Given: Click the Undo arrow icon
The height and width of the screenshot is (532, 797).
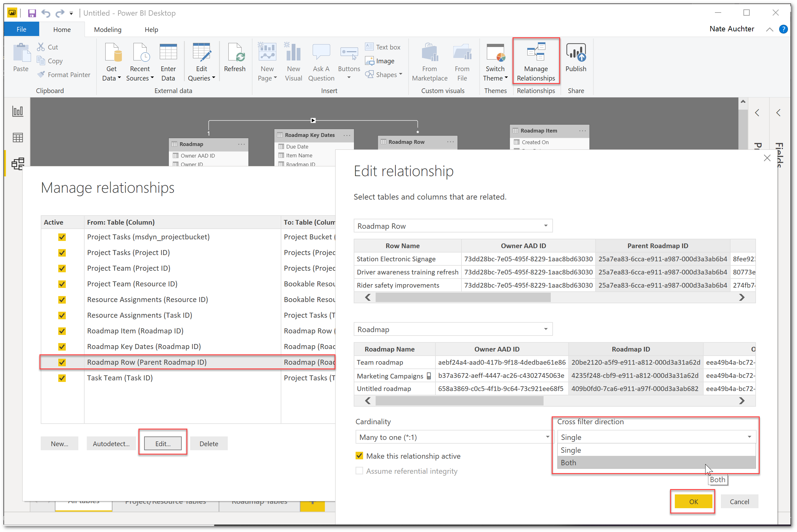Looking at the screenshot, I should coord(46,13).
